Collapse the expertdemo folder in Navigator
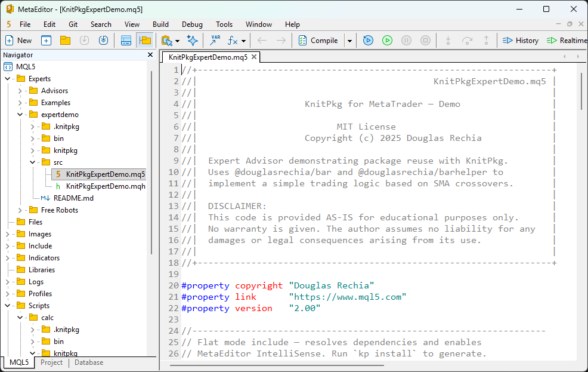This screenshot has width=588, height=372. tap(20, 115)
